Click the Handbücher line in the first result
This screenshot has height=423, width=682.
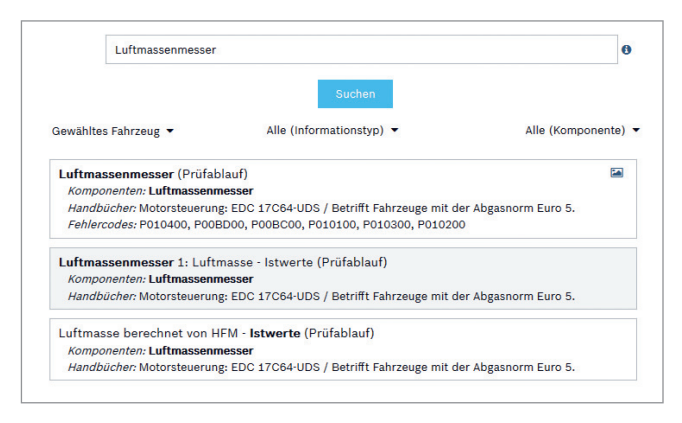[x=321, y=208]
